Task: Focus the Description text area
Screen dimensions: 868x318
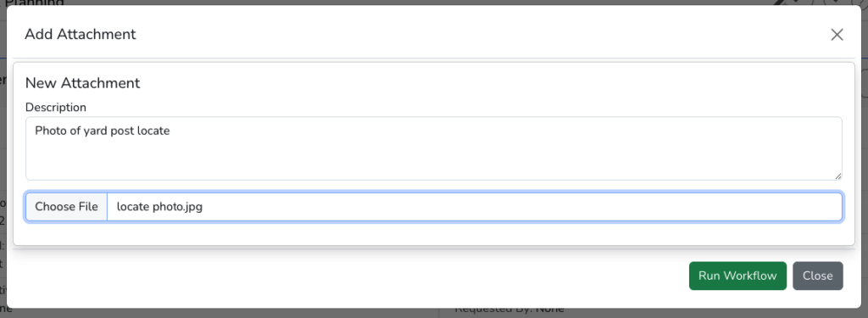Action: tap(434, 148)
